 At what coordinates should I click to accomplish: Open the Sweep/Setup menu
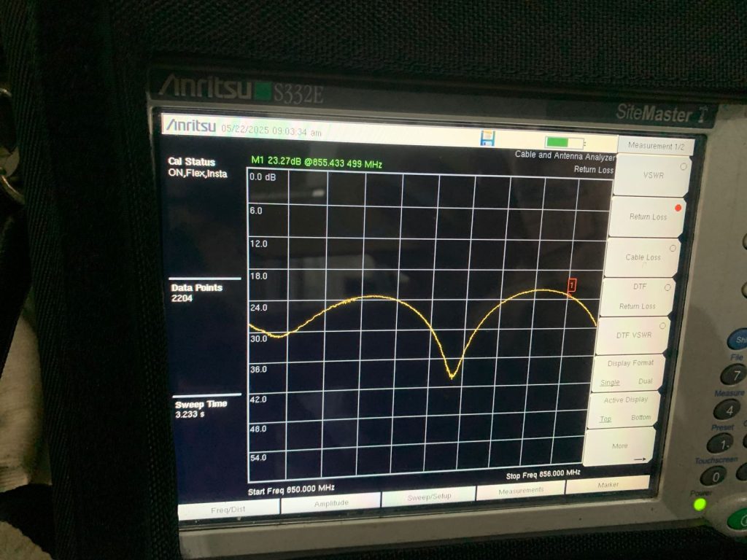[428, 497]
